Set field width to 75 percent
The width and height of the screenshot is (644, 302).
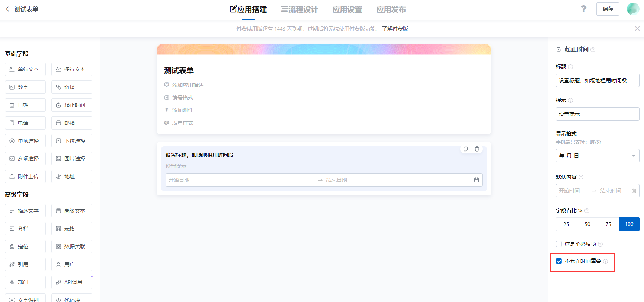[x=608, y=224]
